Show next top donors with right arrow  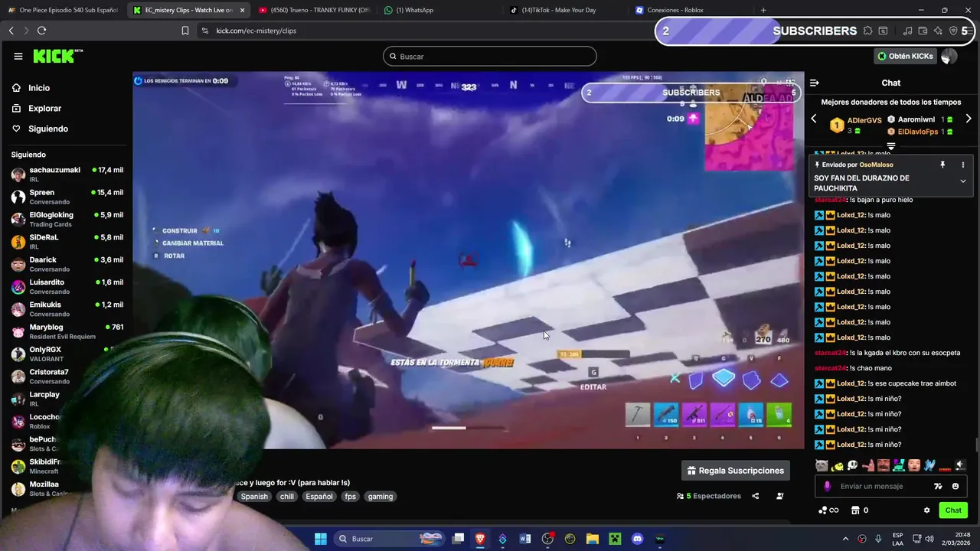coord(969,119)
